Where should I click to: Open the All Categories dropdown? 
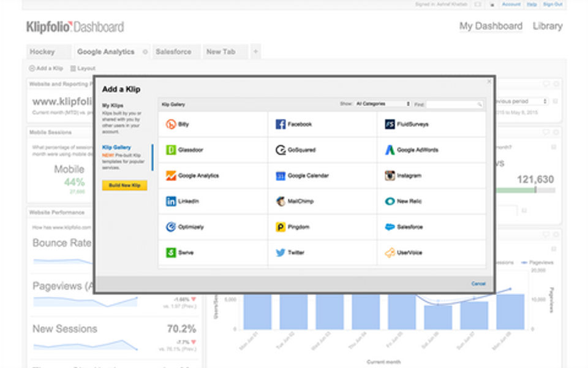click(383, 104)
